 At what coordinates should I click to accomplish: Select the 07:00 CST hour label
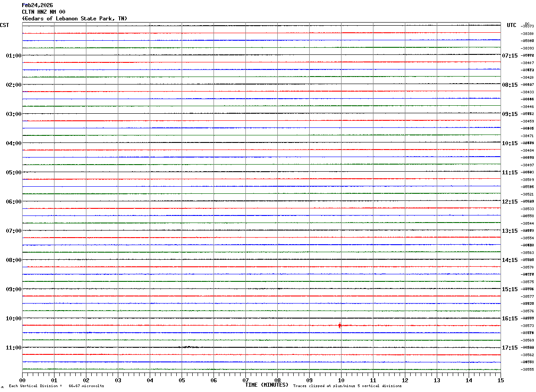coord(14,231)
